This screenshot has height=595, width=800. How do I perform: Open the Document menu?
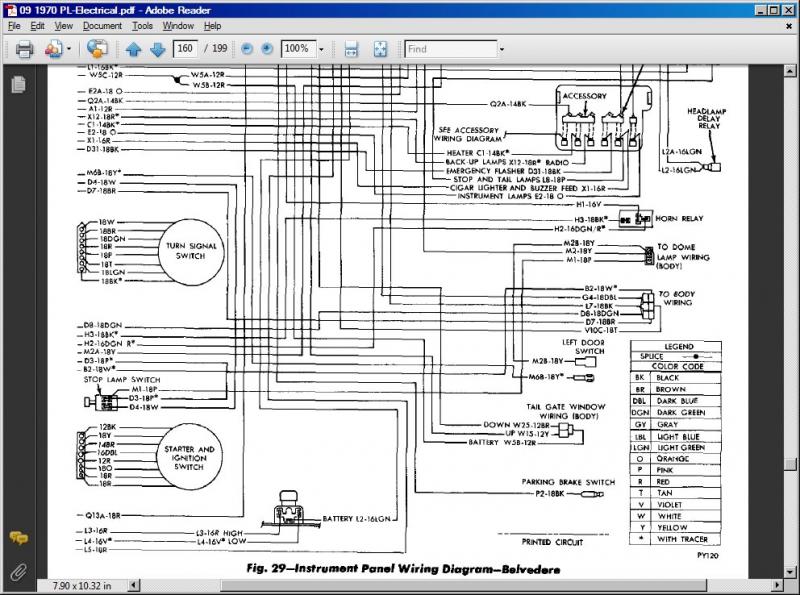[x=103, y=26]
